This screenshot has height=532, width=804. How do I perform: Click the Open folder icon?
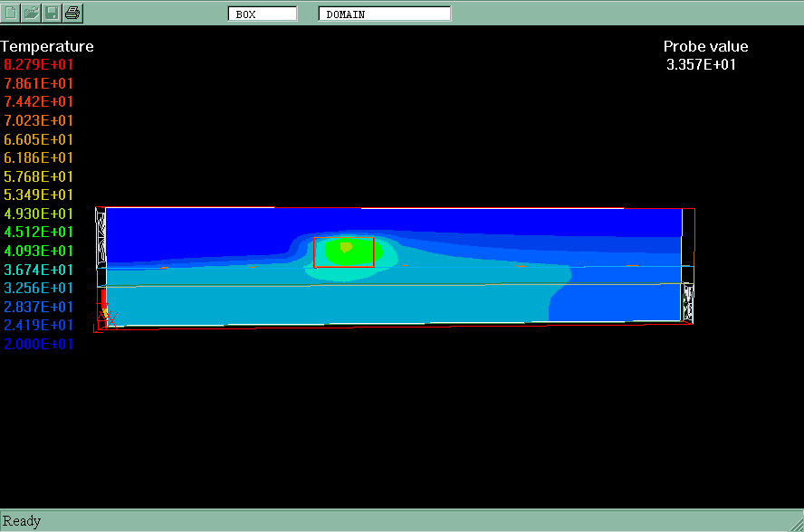pyautogui.click(x=32, y=13)
